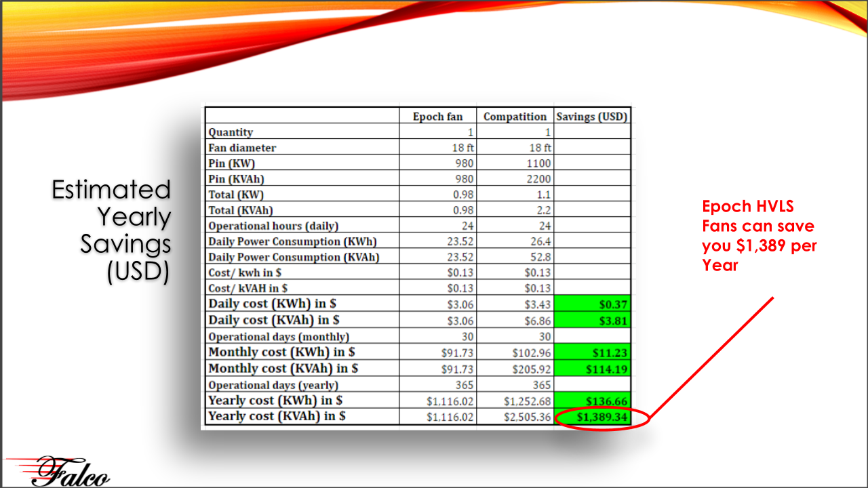Select 'Daily Power Consumption (KVAh)' label
The height and width of the screenshot is (488, 868).
[x=294, y=257]
